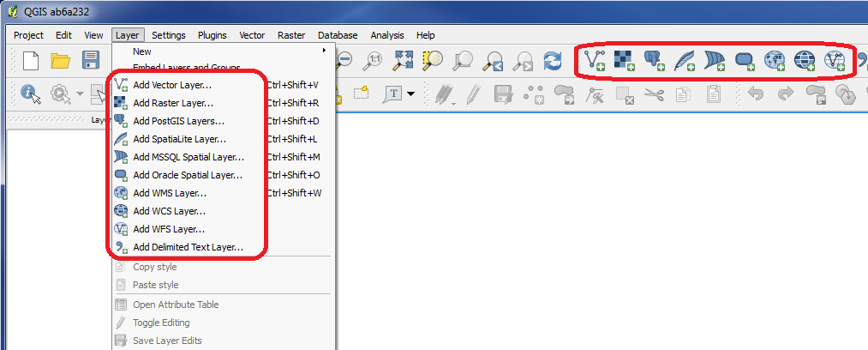This screenshot has height=350, width=868.
Task: Click the Add WMS Layer globe toolbar icon
Action: tap(775, 60)
